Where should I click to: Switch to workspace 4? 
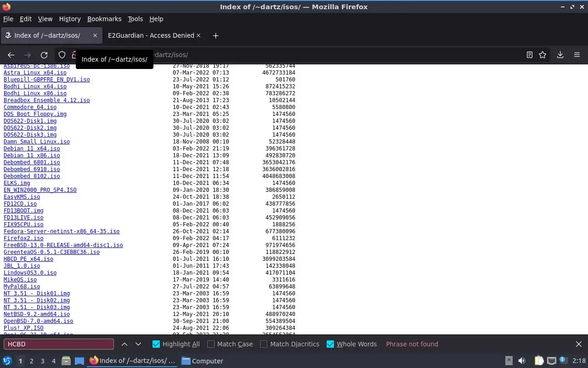pyautogui.click(x=53, y=361)
